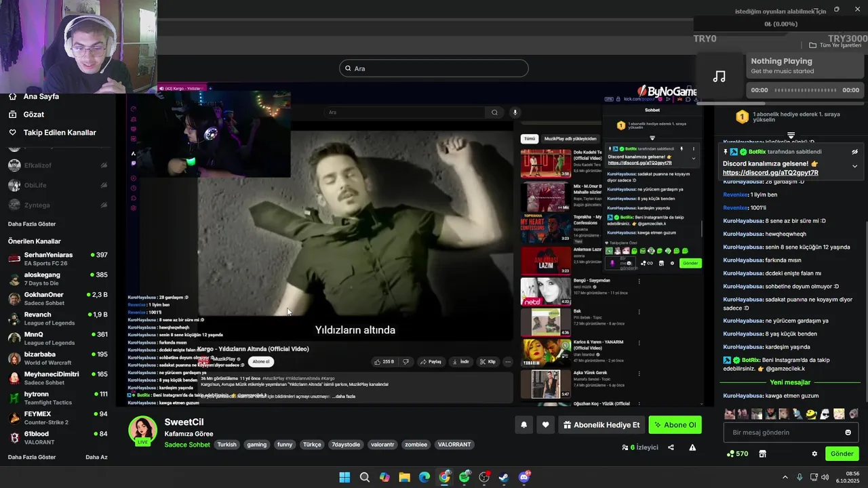Image resolution: width=868 pixels, height=488 pixels.
Task: Click the Abone Ol subscribe button
Action: pos(675,425)
